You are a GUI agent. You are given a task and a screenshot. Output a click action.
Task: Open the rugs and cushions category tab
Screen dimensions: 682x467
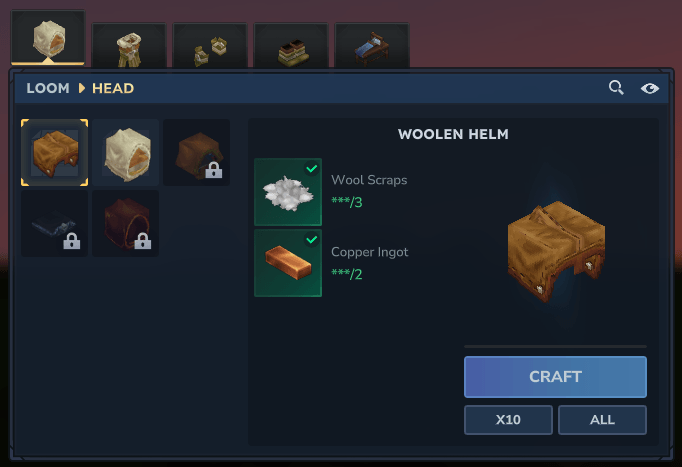click(x=291, y=46)
